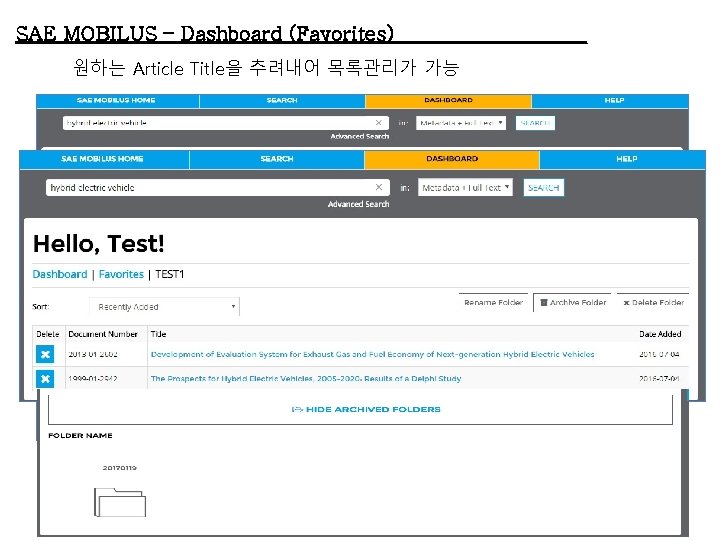Select SEARCH tab in back window
The width and height of the screenshot is (720, 540).
(x=282, y=100)
